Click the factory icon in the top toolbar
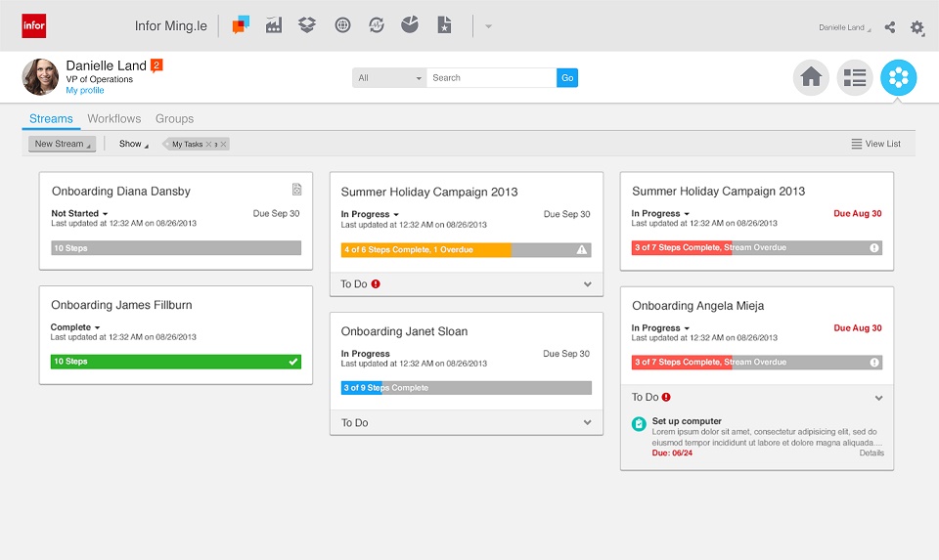The height and width of the screenshot is (560, 939). [274, 25]
